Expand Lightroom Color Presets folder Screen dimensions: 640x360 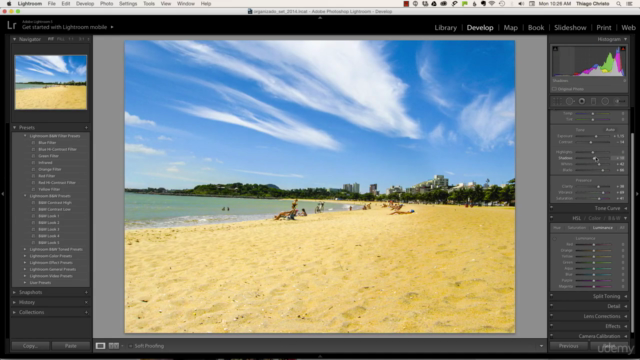[x=25, y=256]
